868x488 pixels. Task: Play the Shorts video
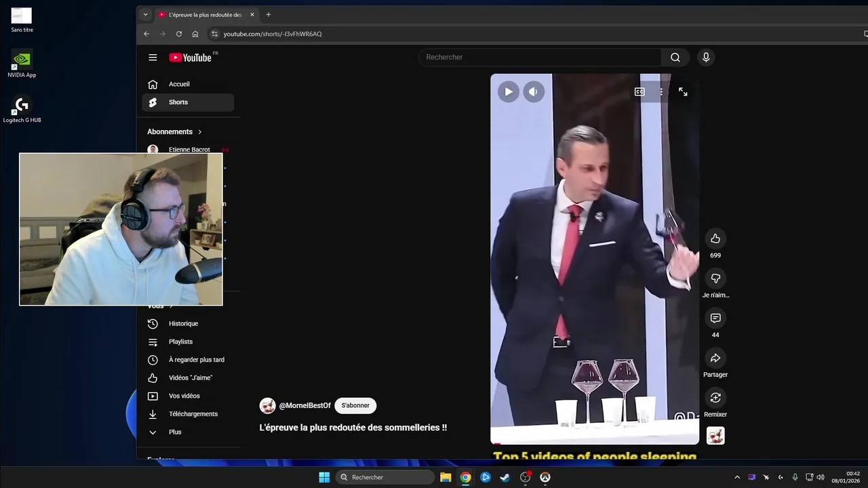[508, 91]
